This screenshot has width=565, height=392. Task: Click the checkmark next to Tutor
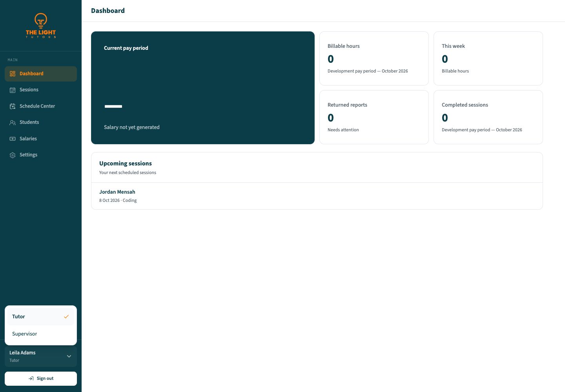(x=66, y=317)
